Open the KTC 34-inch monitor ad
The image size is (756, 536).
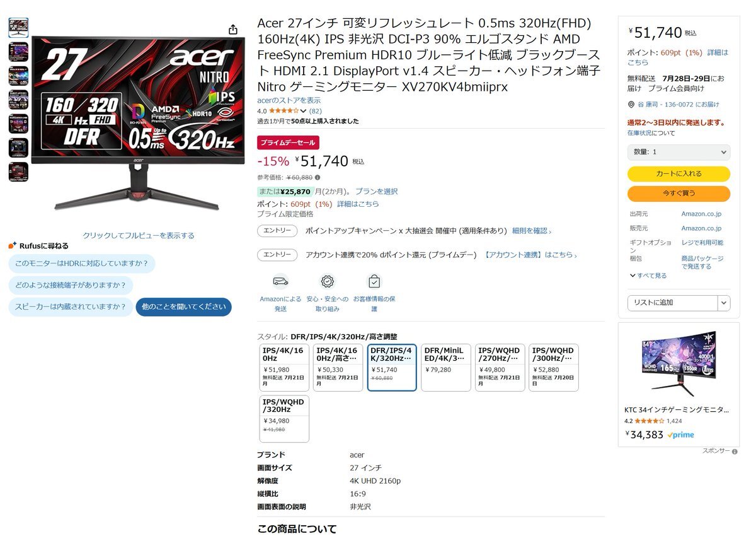pos(679,385)
